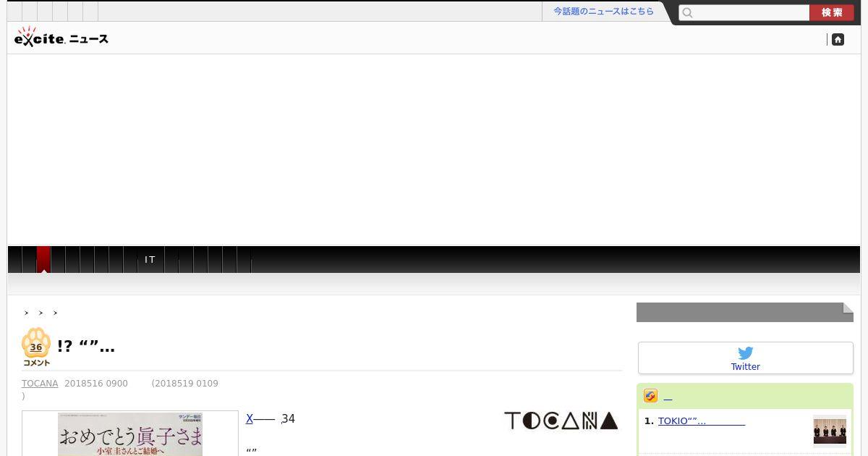Open the 今話題のニュースはこちら link

(603, 12)
